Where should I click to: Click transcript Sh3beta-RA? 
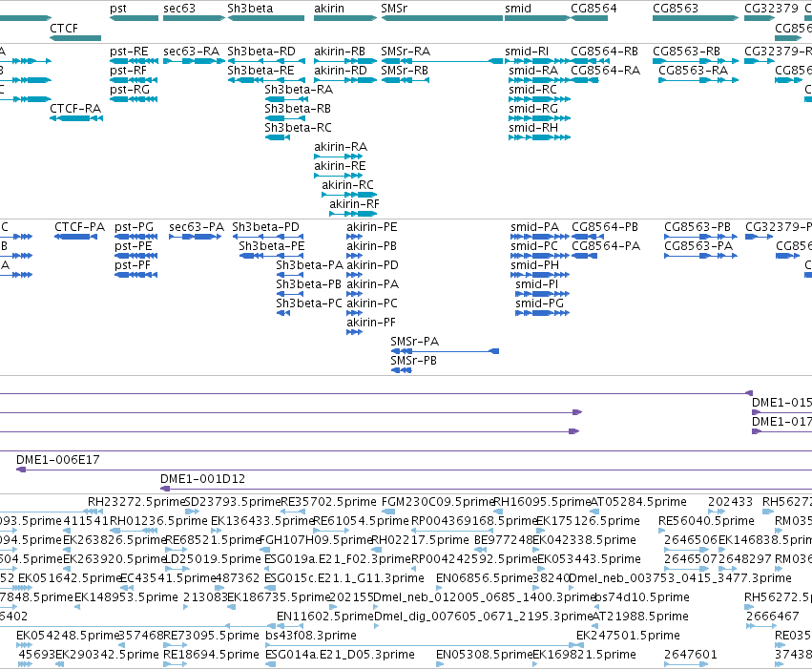(x=284, y=99)
